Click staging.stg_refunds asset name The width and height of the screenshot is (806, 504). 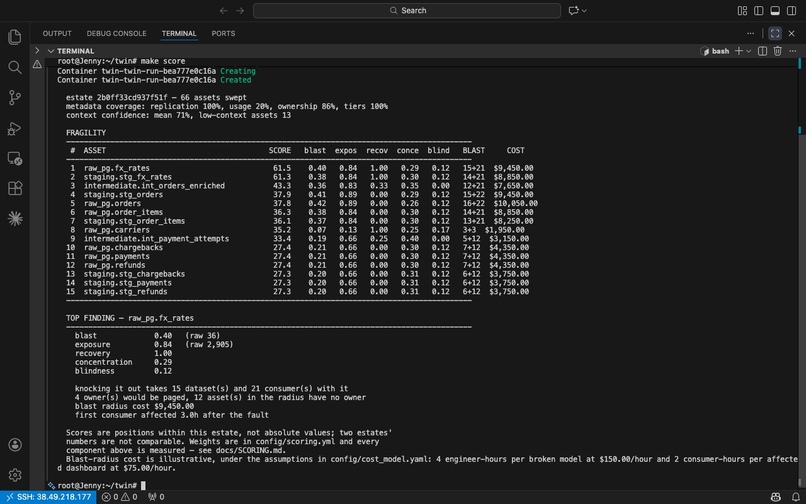coord(125,292)
